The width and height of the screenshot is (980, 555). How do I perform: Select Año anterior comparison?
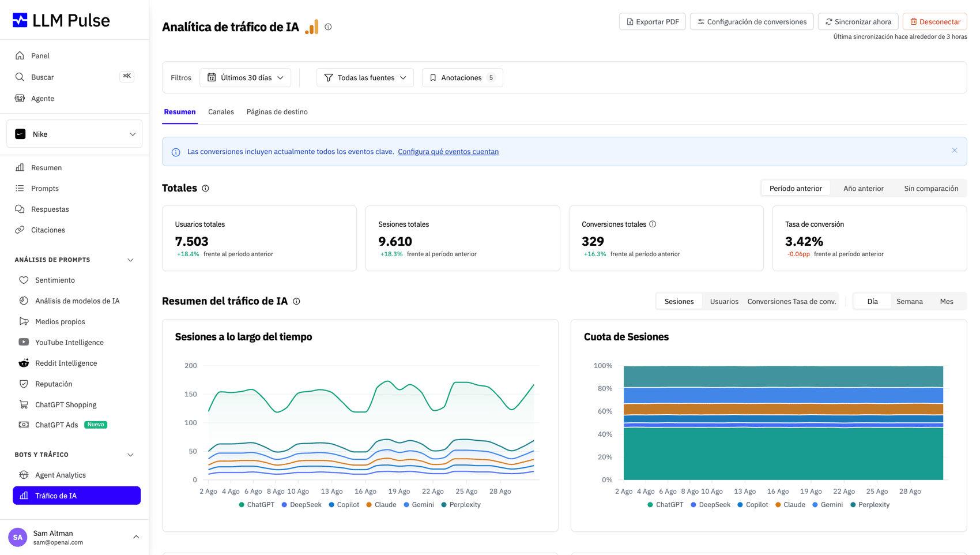coord(863,189)
